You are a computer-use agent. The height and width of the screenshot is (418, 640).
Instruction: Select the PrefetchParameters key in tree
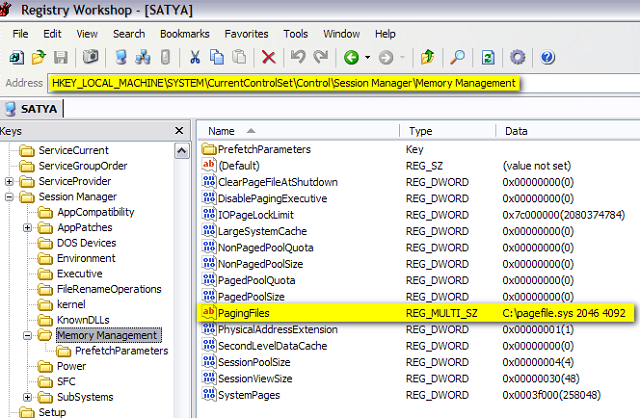point(122,351)
